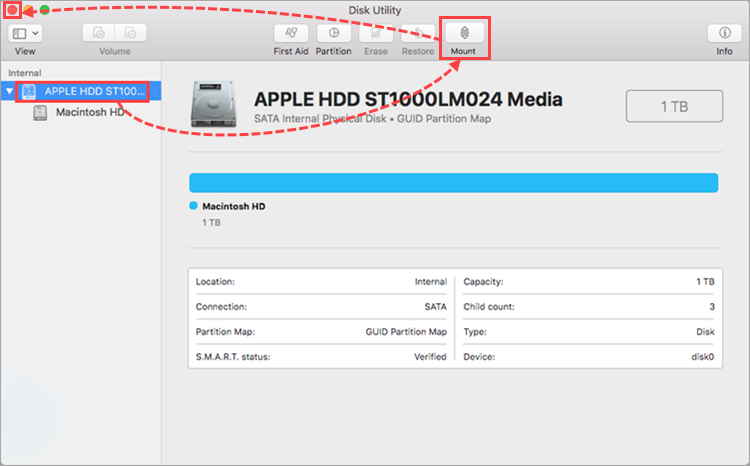Collapse the APPLE HDD disclosure triangle
The image size is (750, 466).
pos(9,91)
